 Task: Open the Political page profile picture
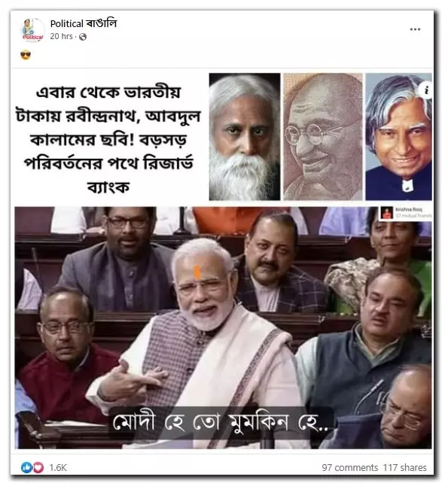(32, 30)
